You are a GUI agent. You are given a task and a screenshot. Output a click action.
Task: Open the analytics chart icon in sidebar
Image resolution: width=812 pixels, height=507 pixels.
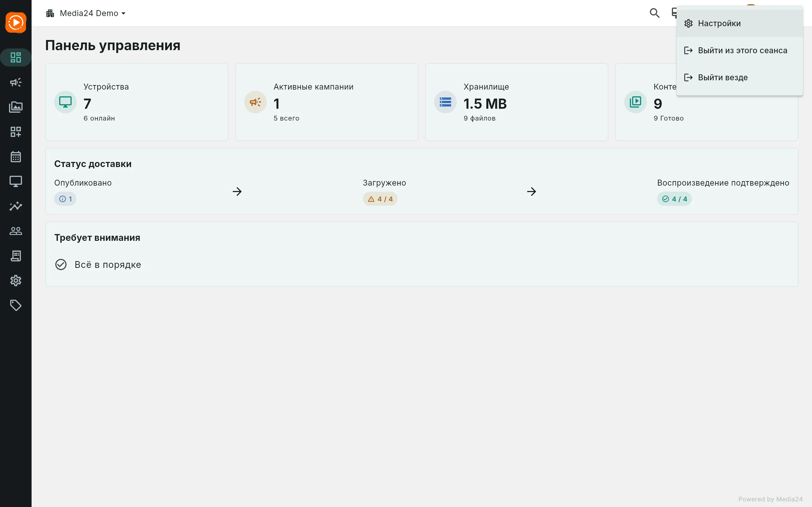(x=16, y=206)
